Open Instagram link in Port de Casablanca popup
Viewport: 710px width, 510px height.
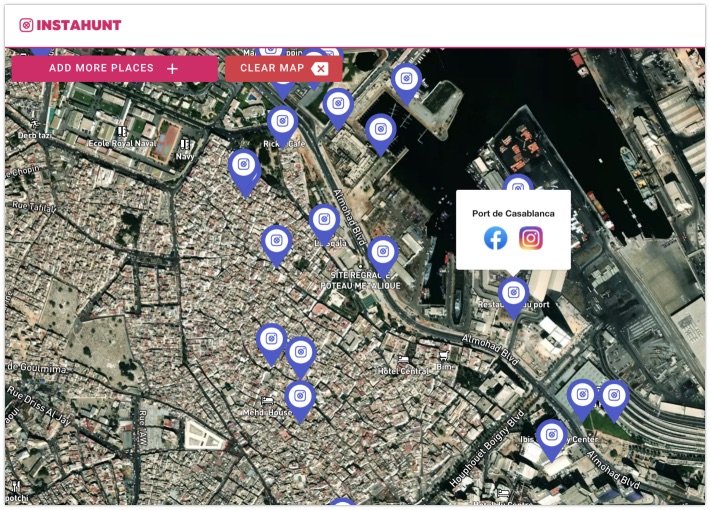click(531, 238)
